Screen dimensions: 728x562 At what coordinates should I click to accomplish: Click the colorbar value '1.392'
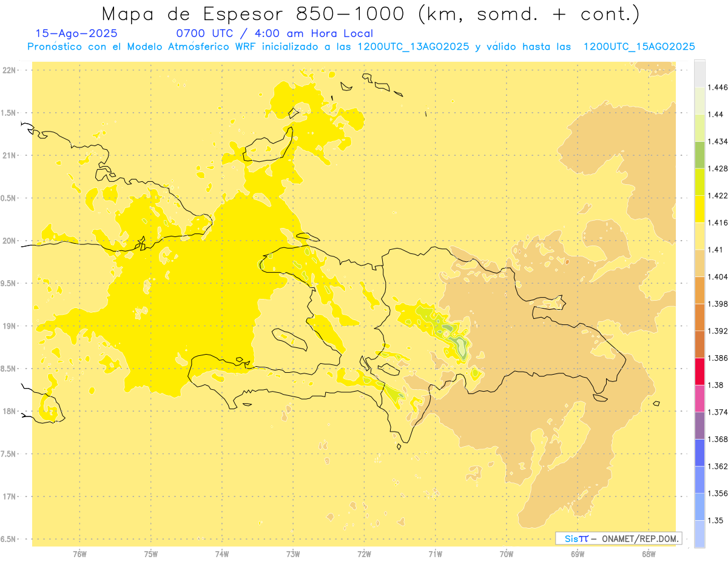tap(718, 331)
